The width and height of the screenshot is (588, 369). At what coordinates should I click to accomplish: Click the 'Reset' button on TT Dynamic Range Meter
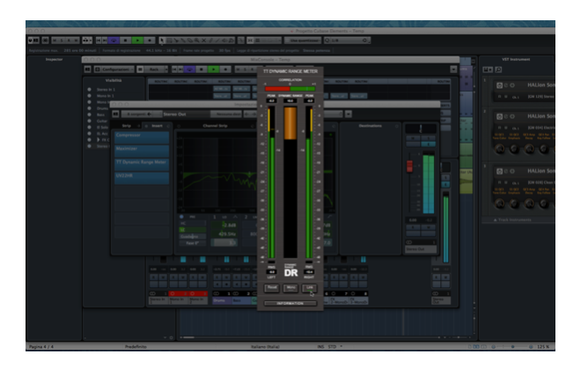[272, 288]
